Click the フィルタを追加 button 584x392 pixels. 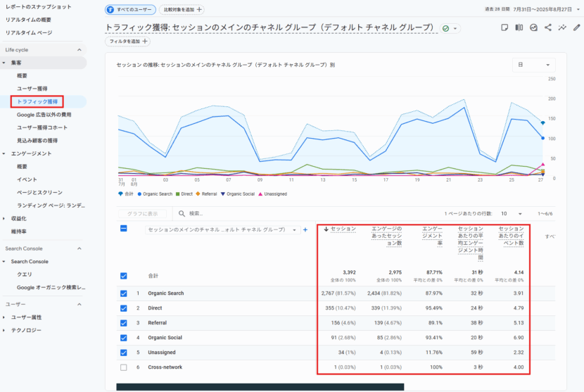tap(127, 42)
